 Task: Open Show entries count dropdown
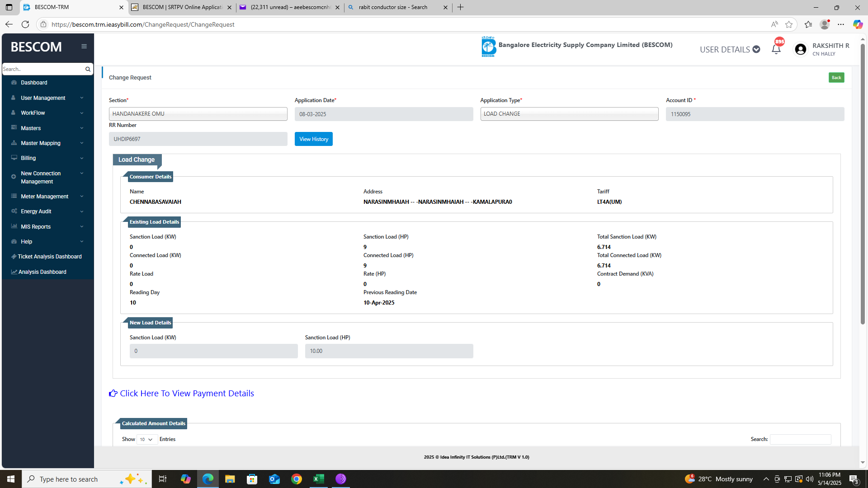click(147, 440)
